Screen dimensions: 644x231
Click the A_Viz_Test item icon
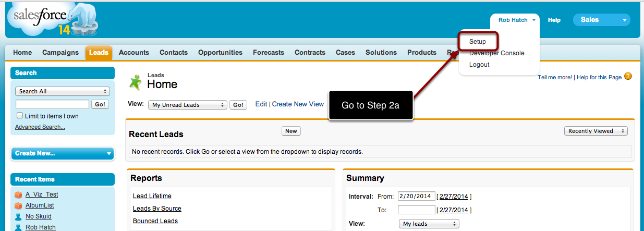tap(18, 194)
